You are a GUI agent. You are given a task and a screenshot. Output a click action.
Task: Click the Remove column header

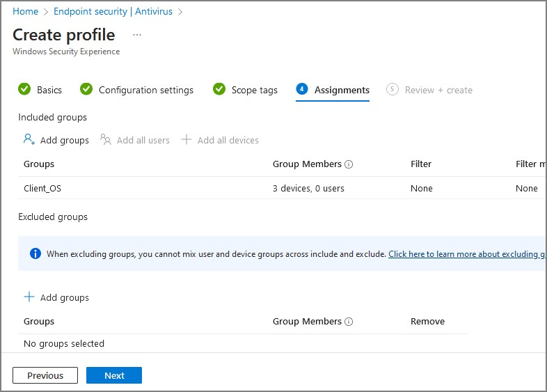(427, 322)
